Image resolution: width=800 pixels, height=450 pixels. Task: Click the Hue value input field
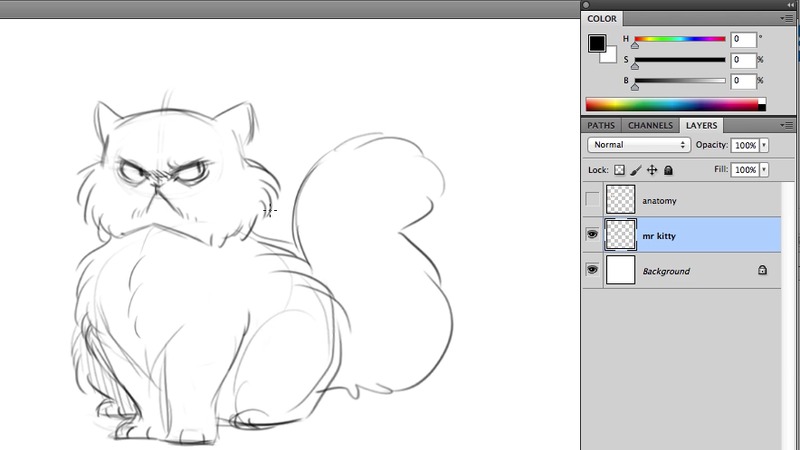click(743, 39)
